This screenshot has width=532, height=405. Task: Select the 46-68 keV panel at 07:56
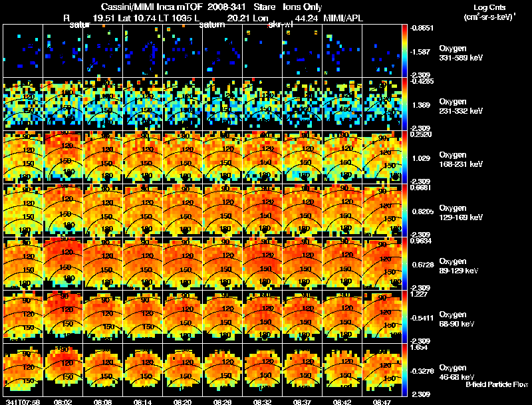point(23,370)
